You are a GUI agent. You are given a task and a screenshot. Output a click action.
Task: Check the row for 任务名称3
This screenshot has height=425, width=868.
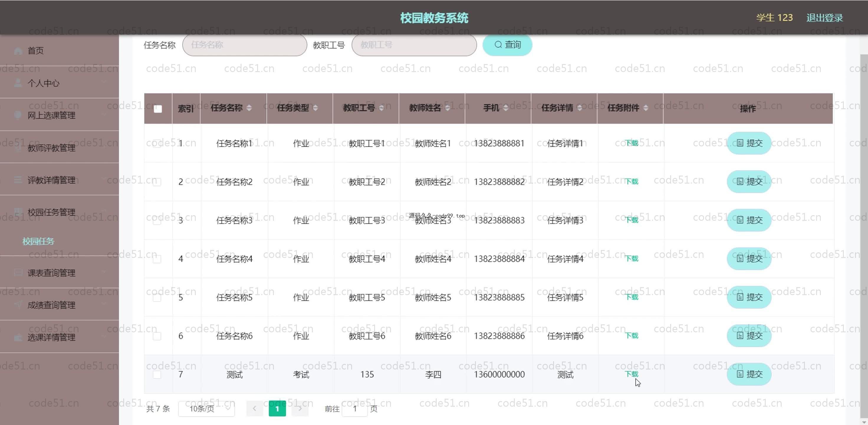coord(157,220)
